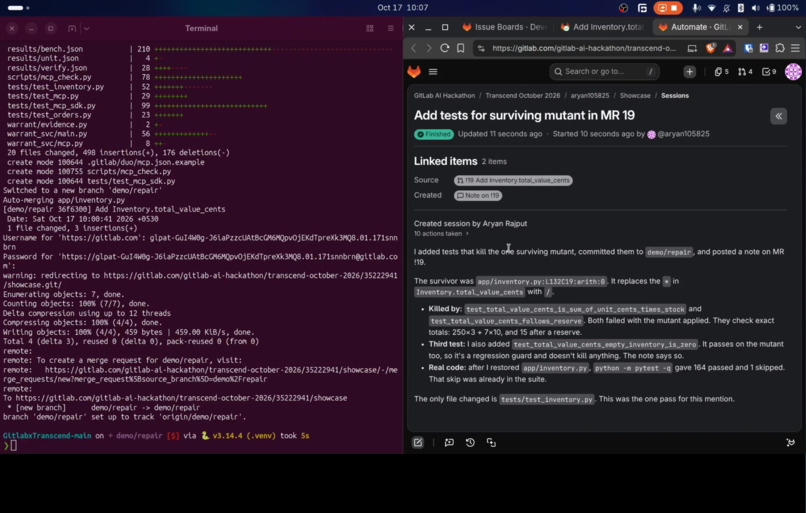Toggle the GitLab sidebar hamburger menu
Viewport: 806px width, 513px height.
[x=433, y=71]
